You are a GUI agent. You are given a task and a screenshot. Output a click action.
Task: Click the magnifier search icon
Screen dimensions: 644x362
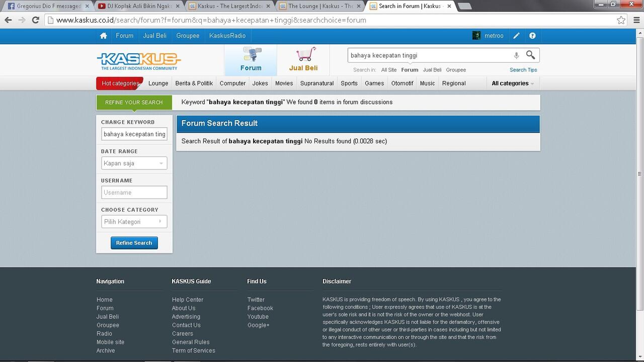(530, 55)
